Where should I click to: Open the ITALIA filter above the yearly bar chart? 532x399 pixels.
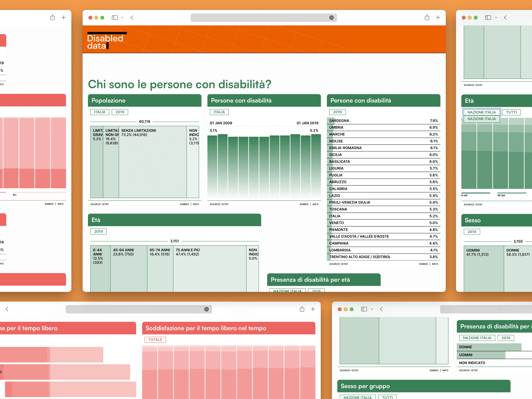(219, 112)
